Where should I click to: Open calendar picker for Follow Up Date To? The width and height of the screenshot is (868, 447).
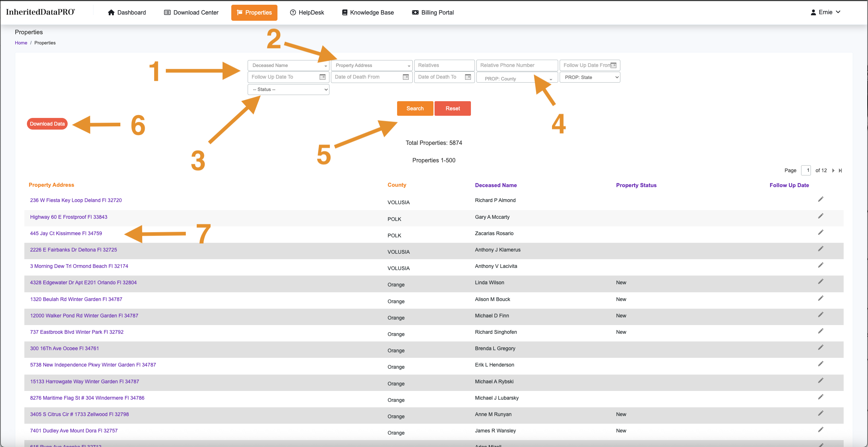point(322,77)
